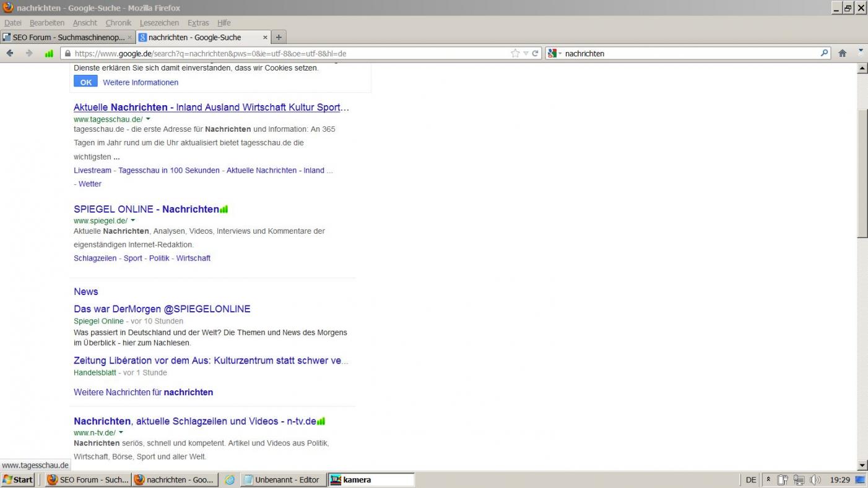Show hidden tray icons with the chevron
This screenshot has width=868, height=488.
click(x=768, y=479)
